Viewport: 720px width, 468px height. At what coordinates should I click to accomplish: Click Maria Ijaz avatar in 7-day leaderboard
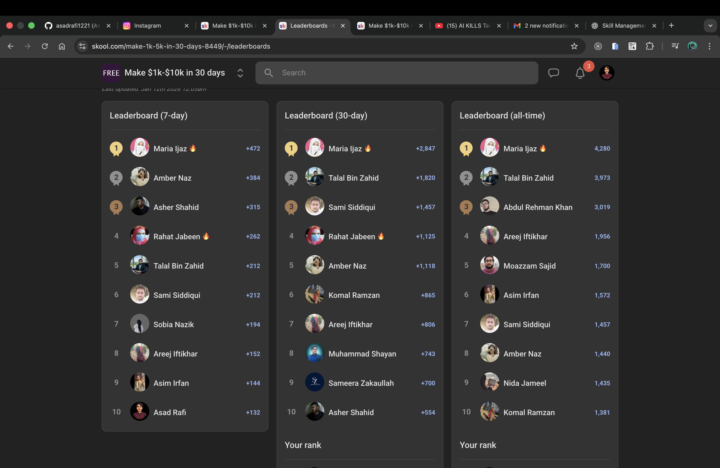(139, 148)
